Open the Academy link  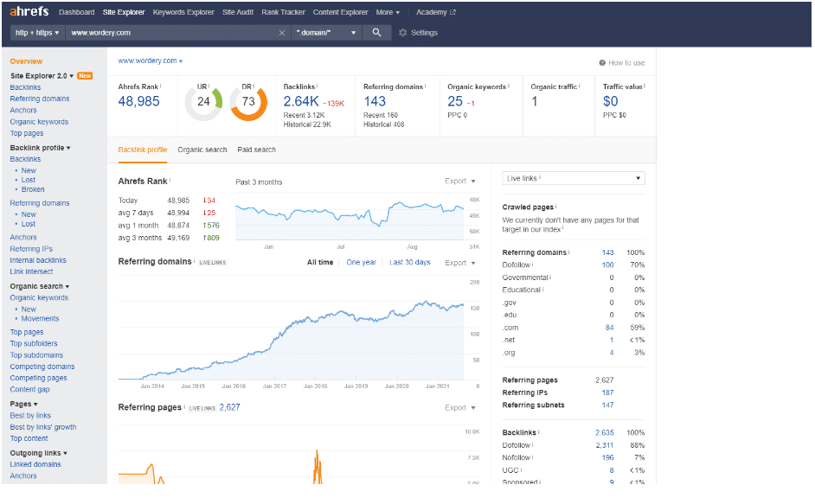point(435,12)
